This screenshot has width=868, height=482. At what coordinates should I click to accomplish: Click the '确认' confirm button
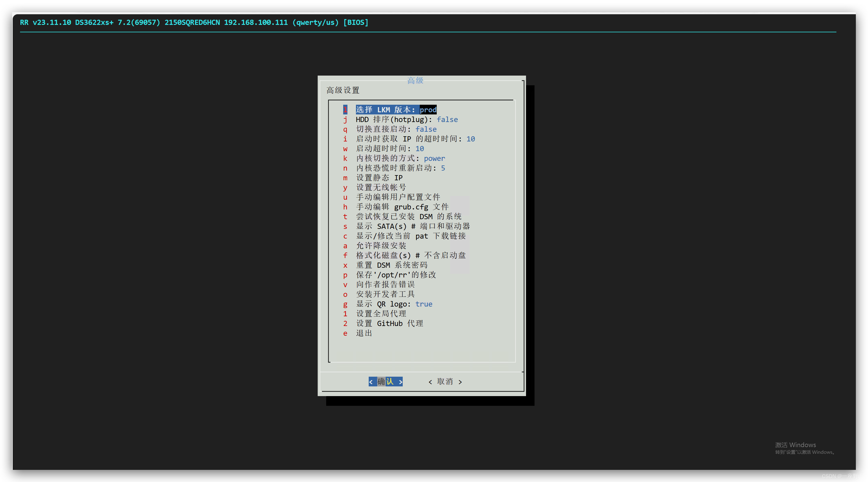click(x=385, y=382)
